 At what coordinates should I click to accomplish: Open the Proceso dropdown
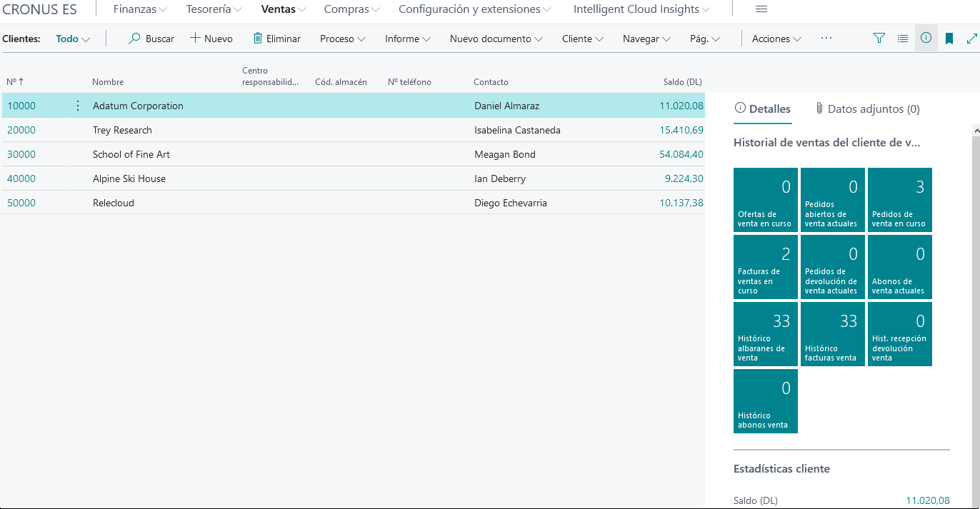343,39
